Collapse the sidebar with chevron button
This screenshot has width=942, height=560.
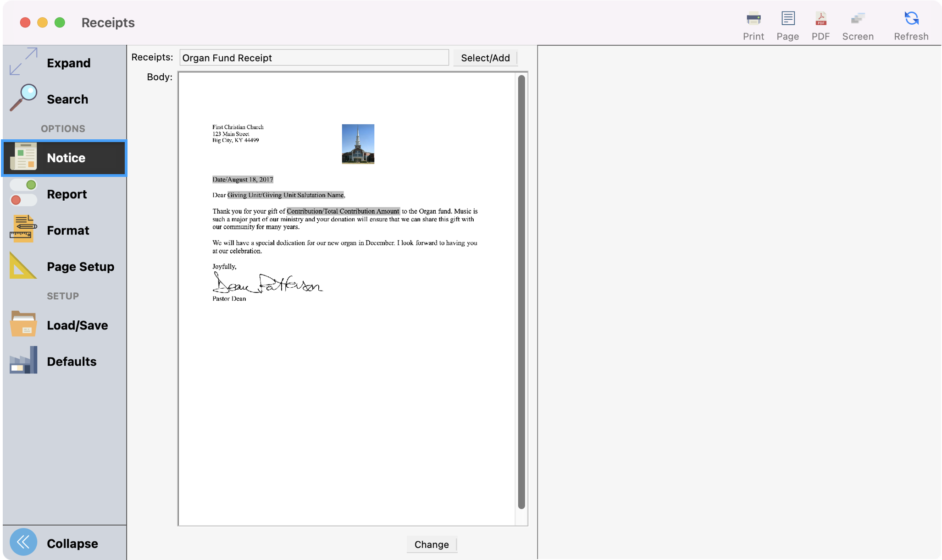(23, 543)
